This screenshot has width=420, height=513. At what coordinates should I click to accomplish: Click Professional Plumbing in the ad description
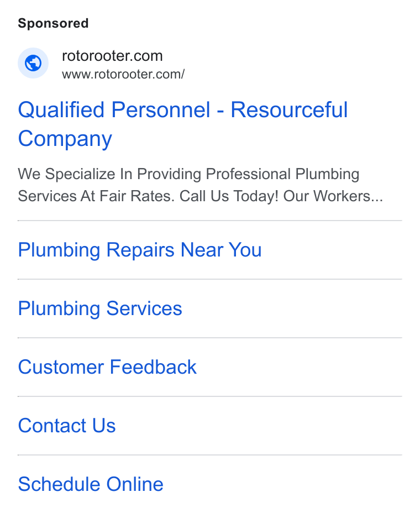(282, 174)
